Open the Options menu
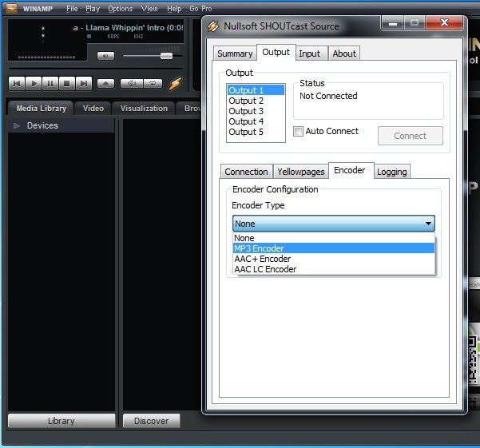 click(120, 9)
